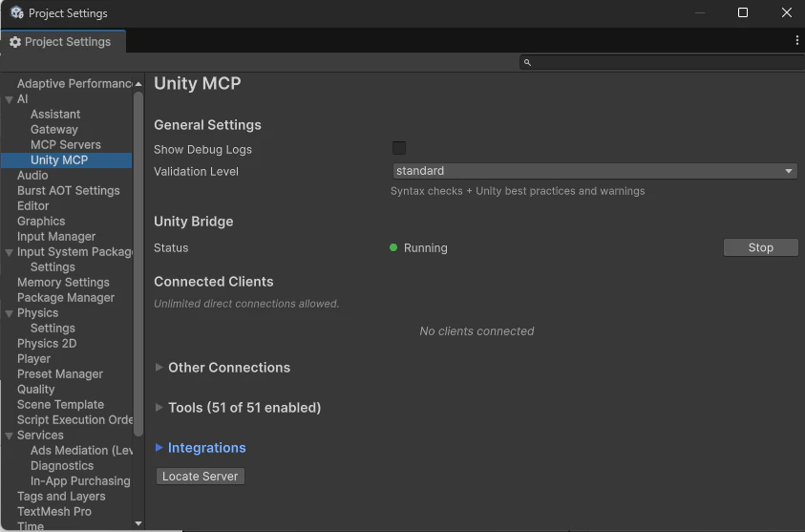
Task: Close the Project Settings window
Action: coord(787,12)
